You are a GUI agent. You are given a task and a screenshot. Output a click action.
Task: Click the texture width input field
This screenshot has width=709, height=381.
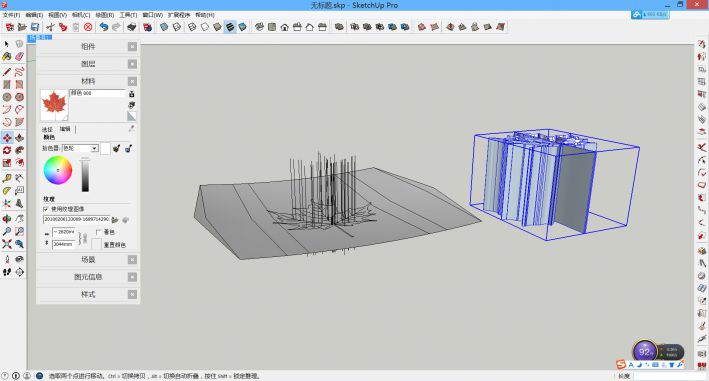click(63, 232)
